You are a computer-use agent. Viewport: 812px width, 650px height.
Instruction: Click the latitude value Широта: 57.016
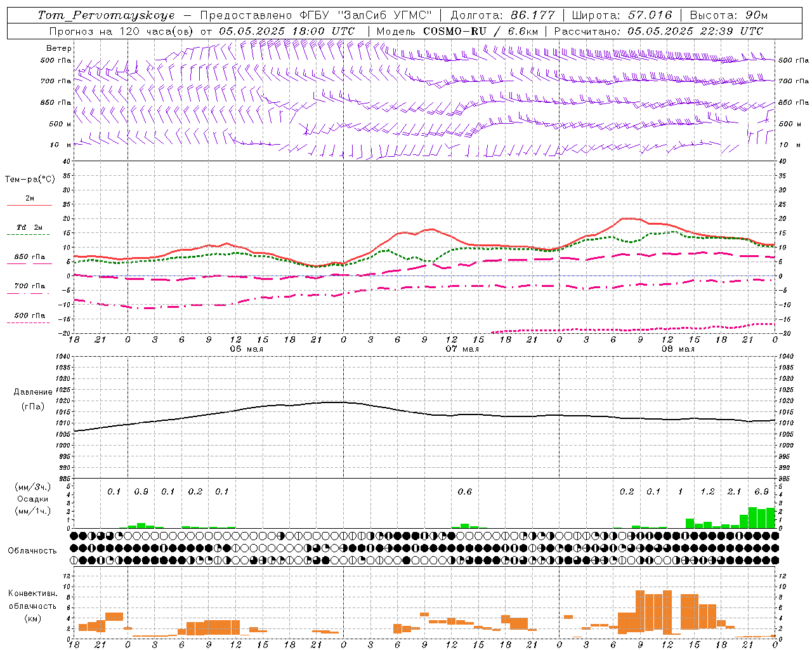tap(621, 15)
